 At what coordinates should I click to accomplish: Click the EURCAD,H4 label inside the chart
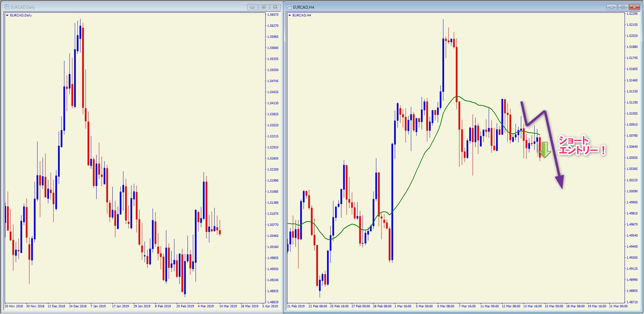point(302,15)
